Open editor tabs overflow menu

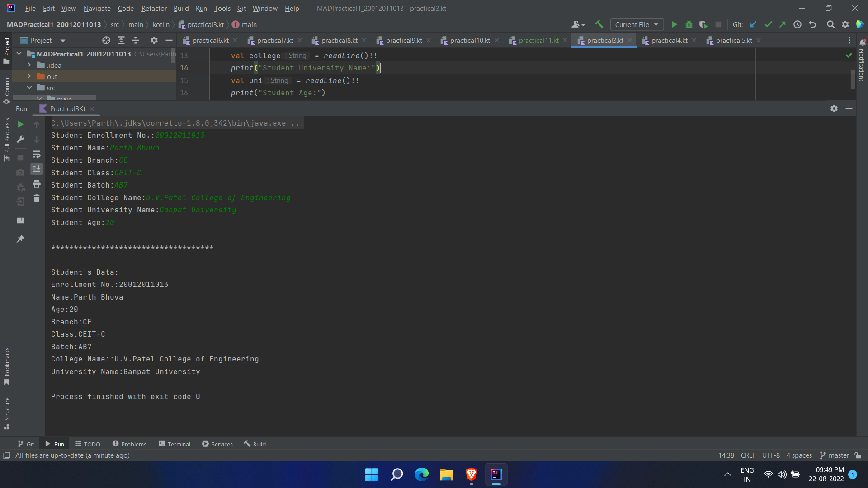[849, 40]
